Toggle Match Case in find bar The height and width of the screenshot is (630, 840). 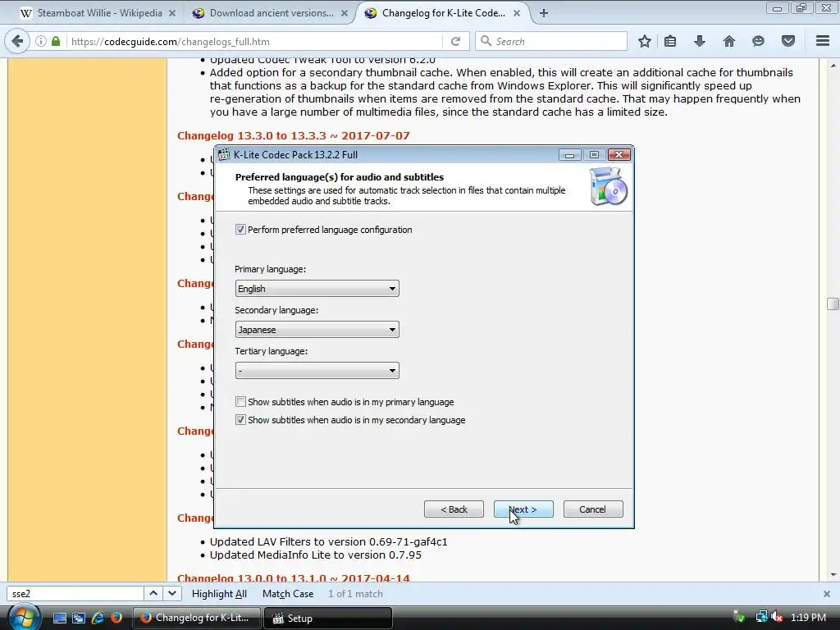coord(288,594)
